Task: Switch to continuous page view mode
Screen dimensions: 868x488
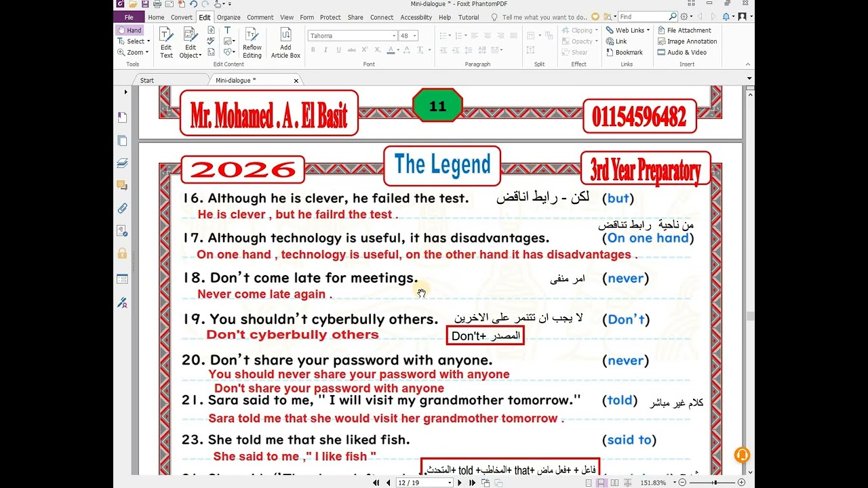Action: pyautogui.click(x=601, y=483)
